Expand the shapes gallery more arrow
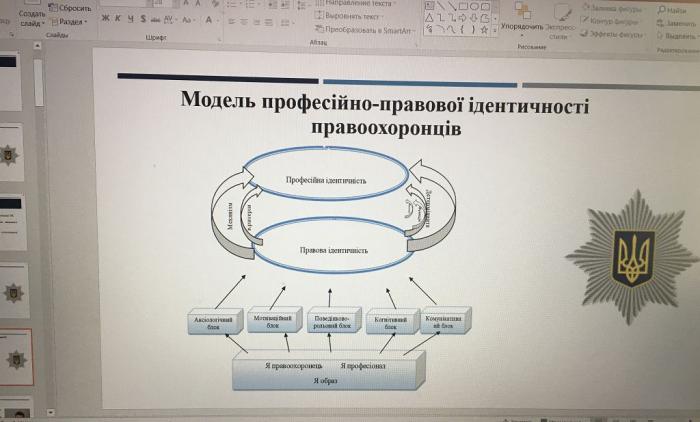This screenshot has width=700, height=422. [x=495, y=31]
